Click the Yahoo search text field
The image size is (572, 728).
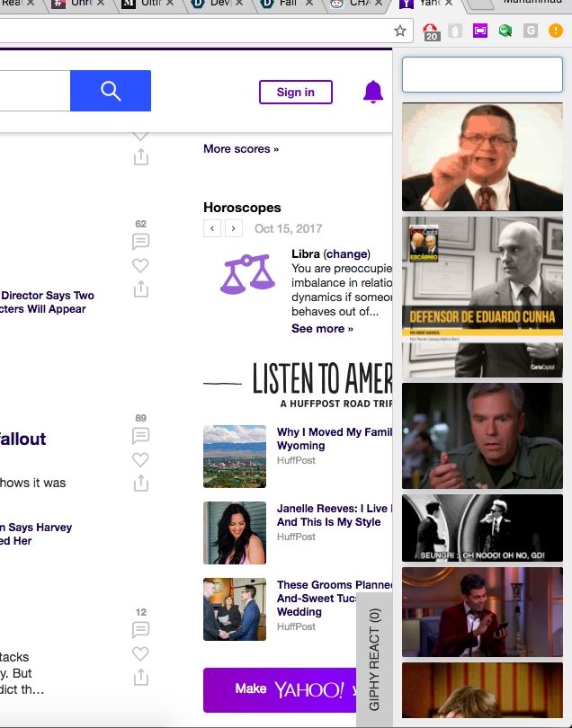click(35, 91)
